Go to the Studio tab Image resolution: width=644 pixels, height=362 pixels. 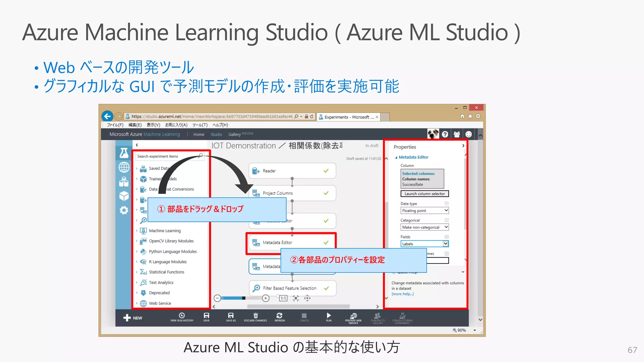(216, 134)
